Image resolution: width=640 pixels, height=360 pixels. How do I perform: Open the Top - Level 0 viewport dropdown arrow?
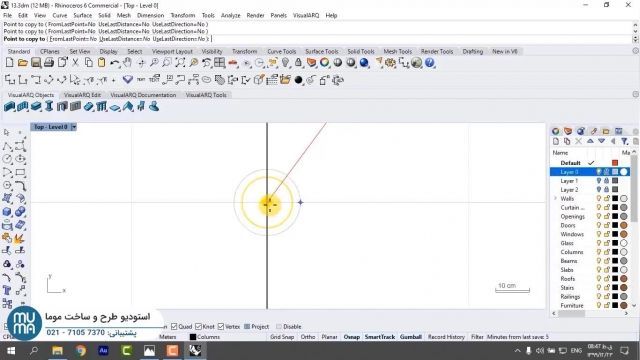[74, 127]
